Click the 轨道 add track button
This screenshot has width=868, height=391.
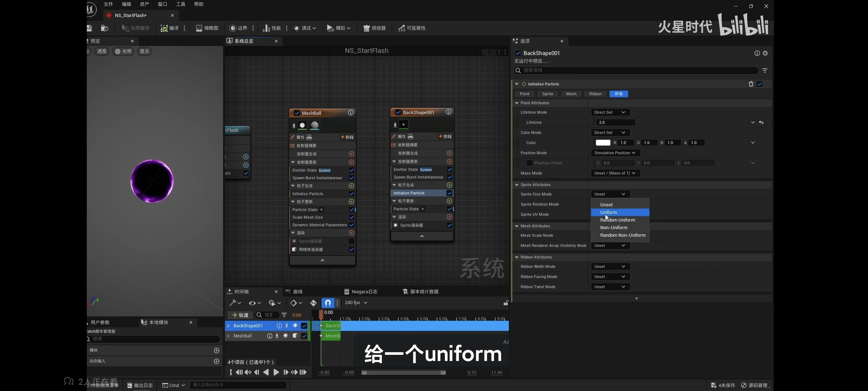click(240, 315)
